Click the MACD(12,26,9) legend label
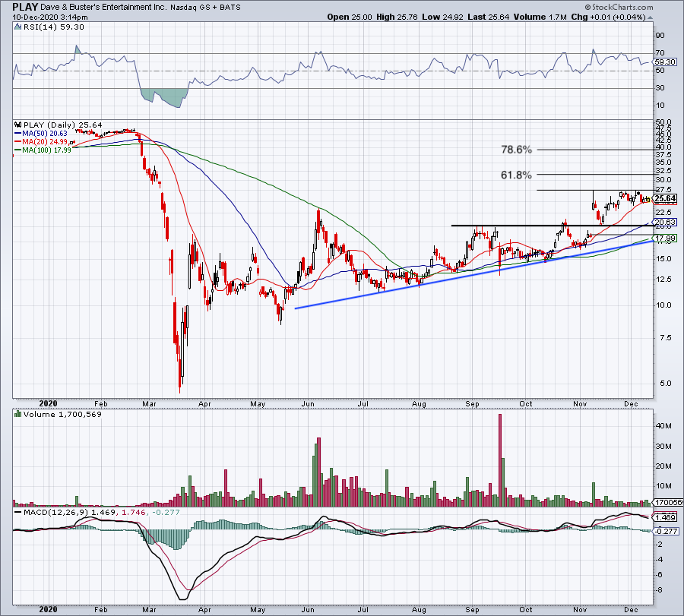 [x=56, y=512]
